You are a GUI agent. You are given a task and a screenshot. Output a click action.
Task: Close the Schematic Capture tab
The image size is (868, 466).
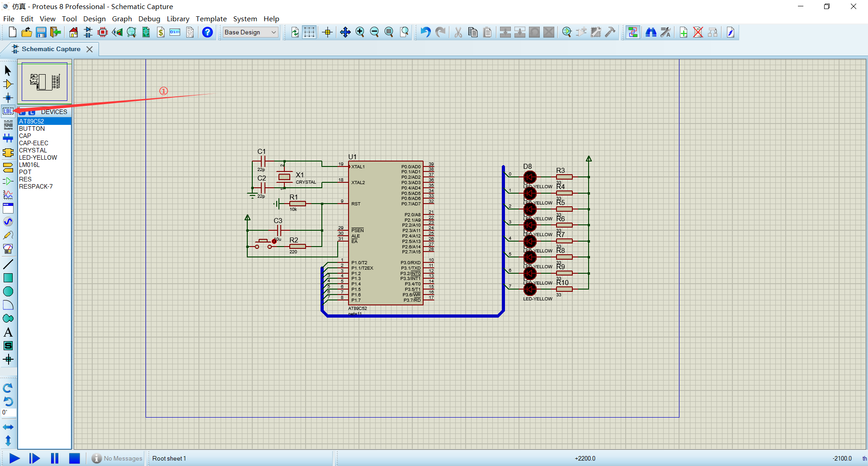pyautogui.click(x=90, y=49)
